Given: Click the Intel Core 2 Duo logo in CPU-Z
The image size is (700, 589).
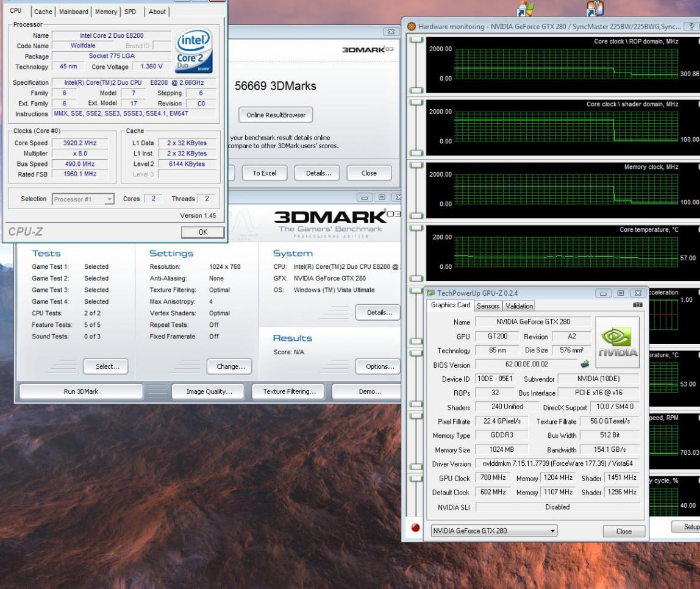Looking at the screenshot, I should [x=194, y=51].
